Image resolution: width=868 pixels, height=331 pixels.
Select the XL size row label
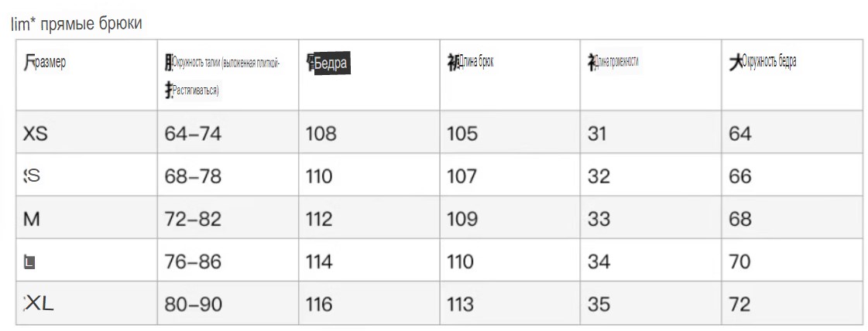coord(38,303)
